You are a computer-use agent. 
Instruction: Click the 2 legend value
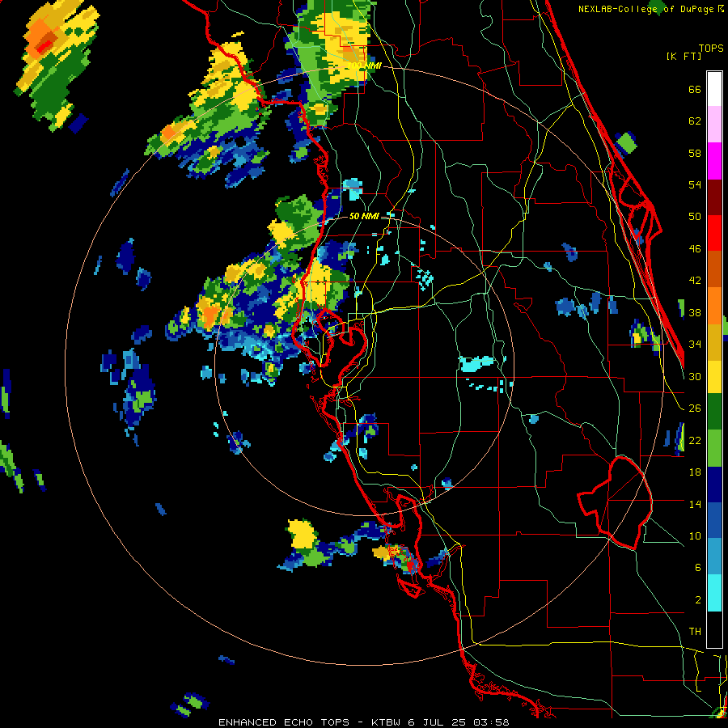point(697,599)
